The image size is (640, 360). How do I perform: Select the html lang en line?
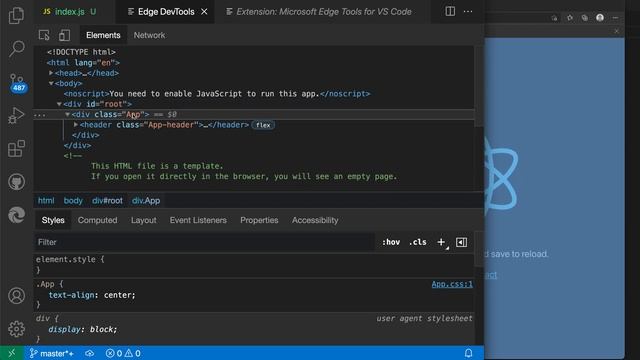(x=83, y=62)
